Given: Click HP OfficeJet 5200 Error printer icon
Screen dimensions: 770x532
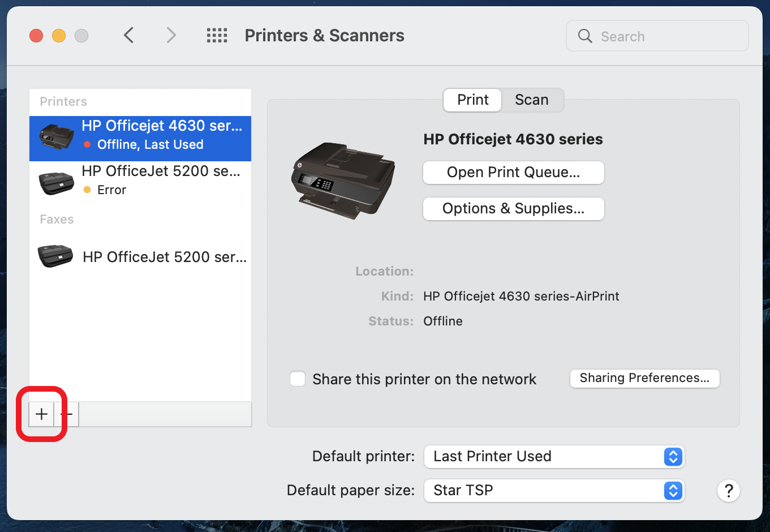Looking at the screenshot, I should pyautogui.click(x=56, y=182).
